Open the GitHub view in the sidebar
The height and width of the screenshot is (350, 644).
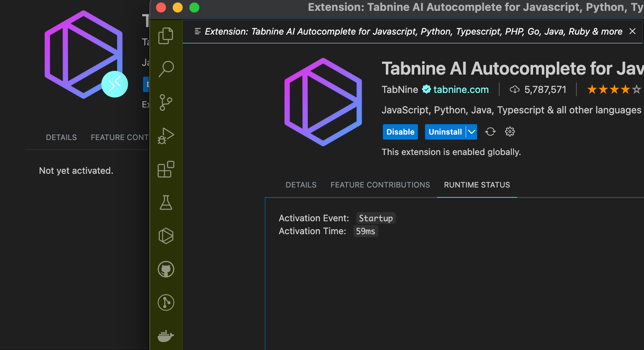click(166, 269)
